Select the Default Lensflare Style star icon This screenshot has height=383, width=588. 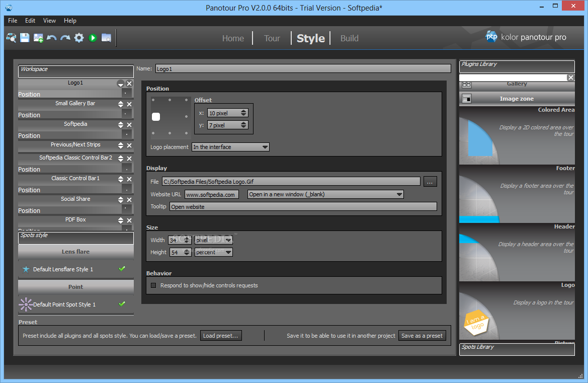coord(26,269)
